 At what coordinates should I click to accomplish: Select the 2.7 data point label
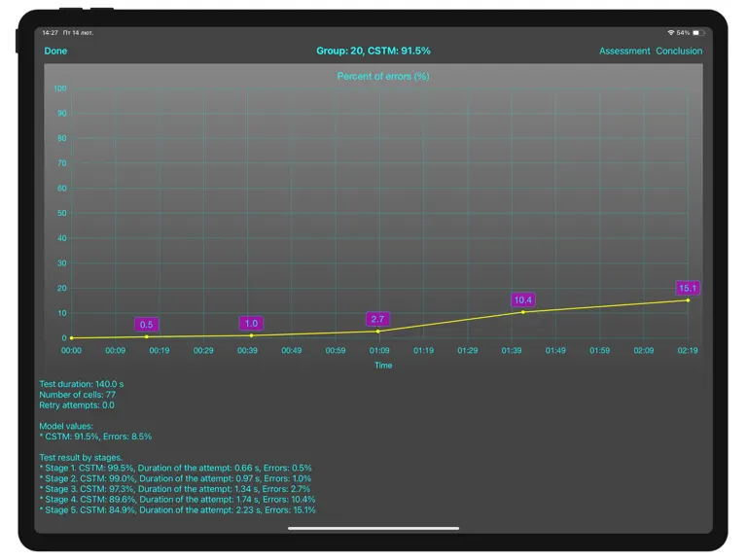(377, 319)
